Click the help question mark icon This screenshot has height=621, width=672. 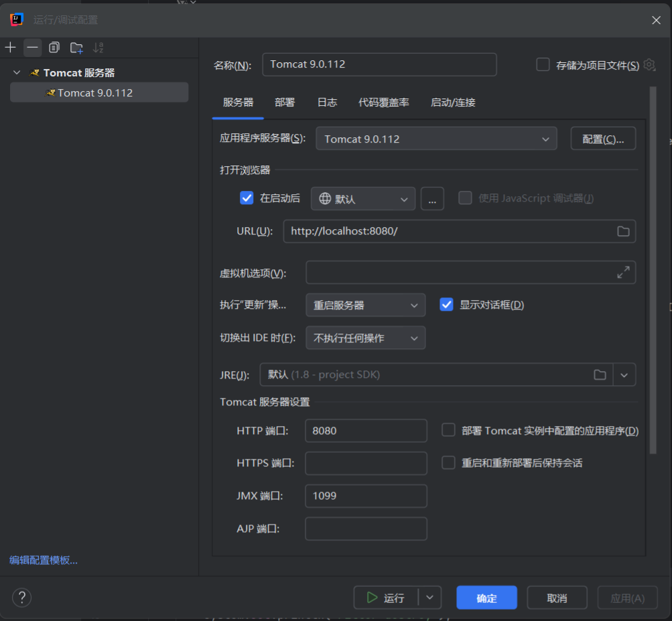[x=22, y=598]
